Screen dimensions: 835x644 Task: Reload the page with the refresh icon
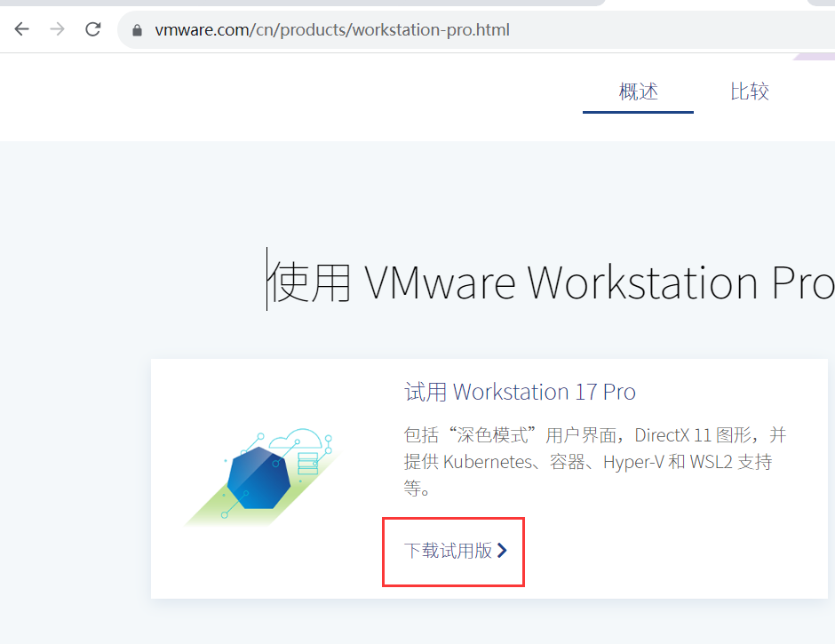93,28
